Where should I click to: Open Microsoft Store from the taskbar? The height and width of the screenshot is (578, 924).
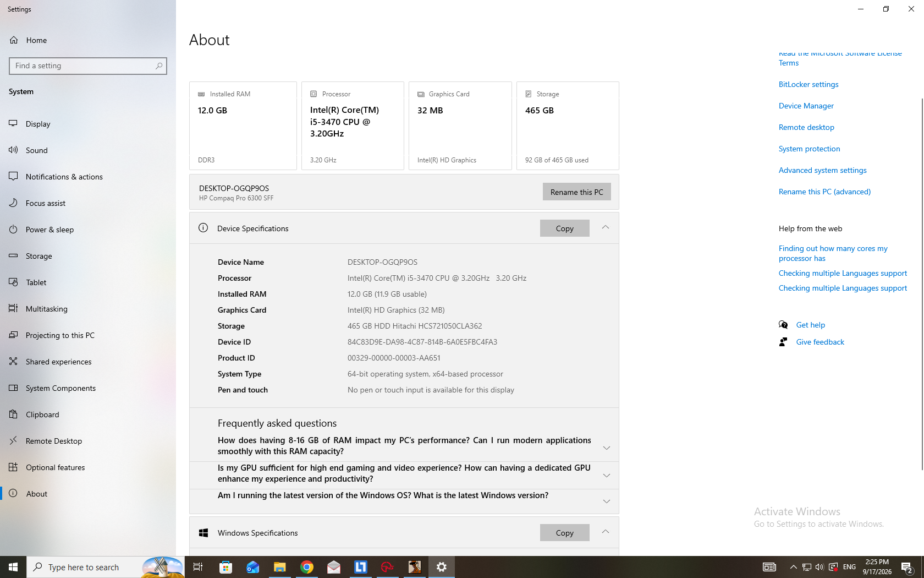point(226,567)
